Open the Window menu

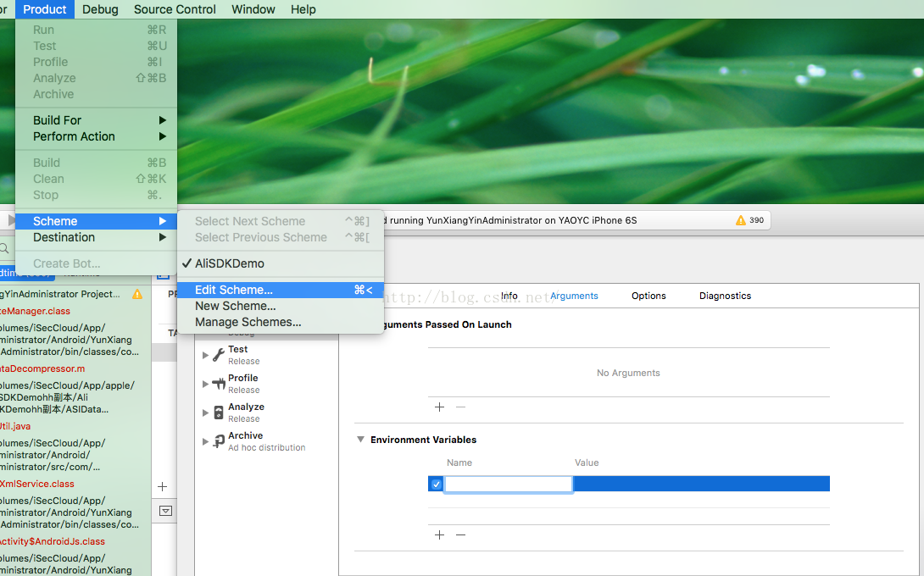pos(253,9)
